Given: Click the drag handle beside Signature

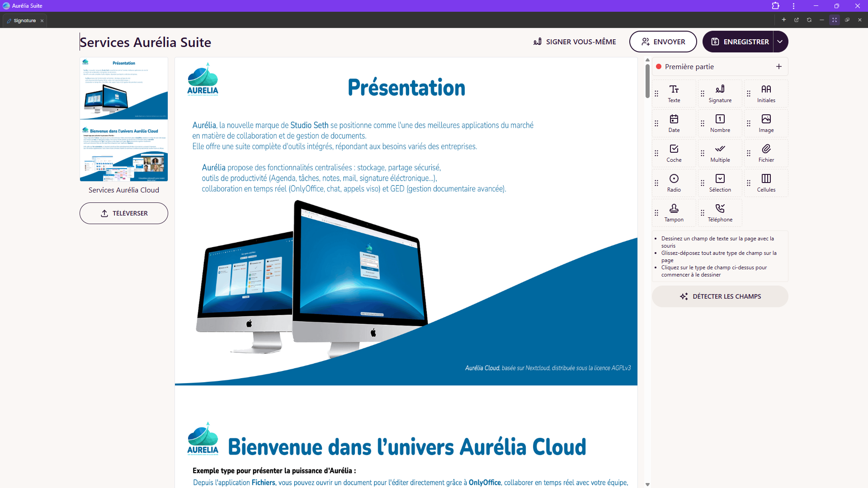Looking at the screenshot, I should click(x=703, y=94).
